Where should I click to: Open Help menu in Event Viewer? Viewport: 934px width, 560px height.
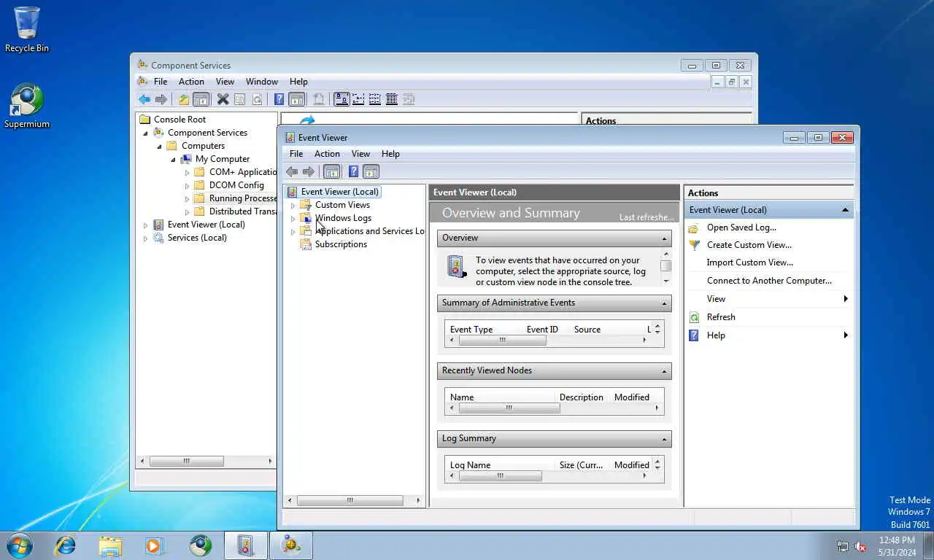click(390, 154)
